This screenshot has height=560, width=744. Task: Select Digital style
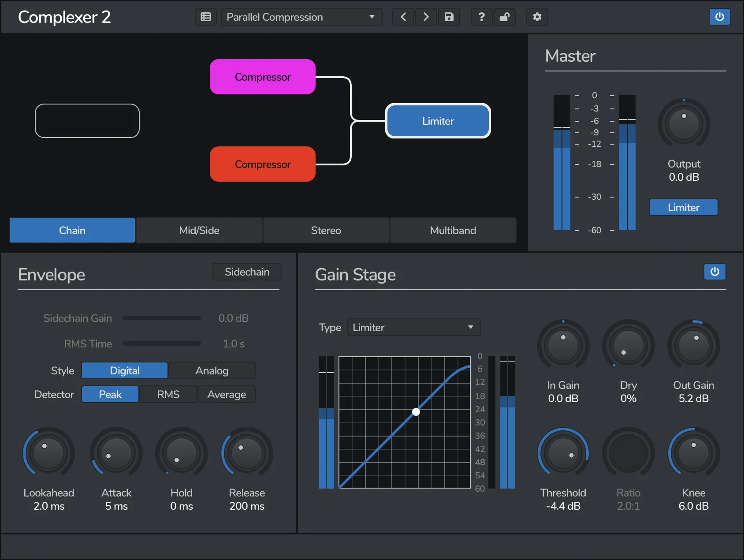point(125,370)
